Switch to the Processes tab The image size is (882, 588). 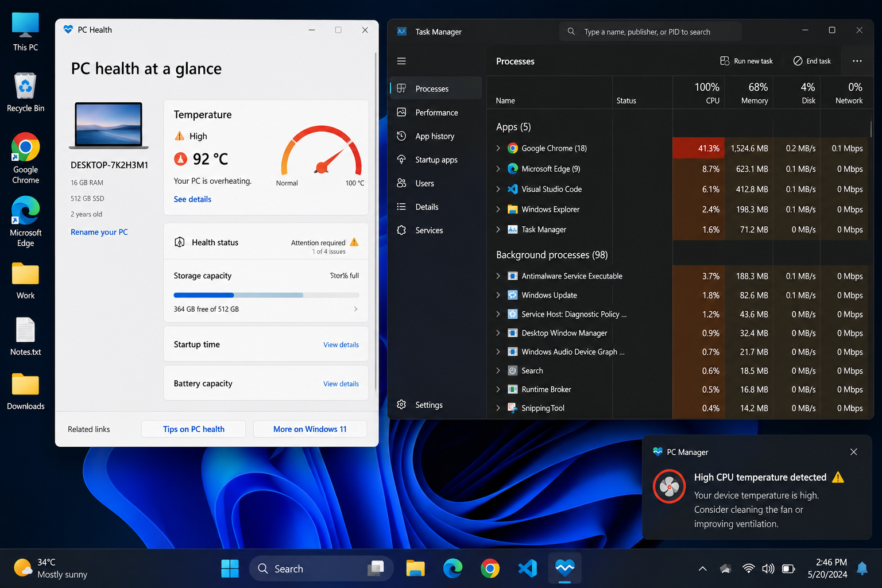coord(436,88)
